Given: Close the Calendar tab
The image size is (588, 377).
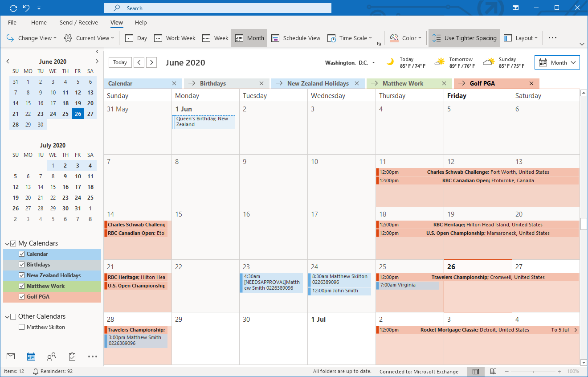Looking at the screenshot, I should click(x=174, y=83).
